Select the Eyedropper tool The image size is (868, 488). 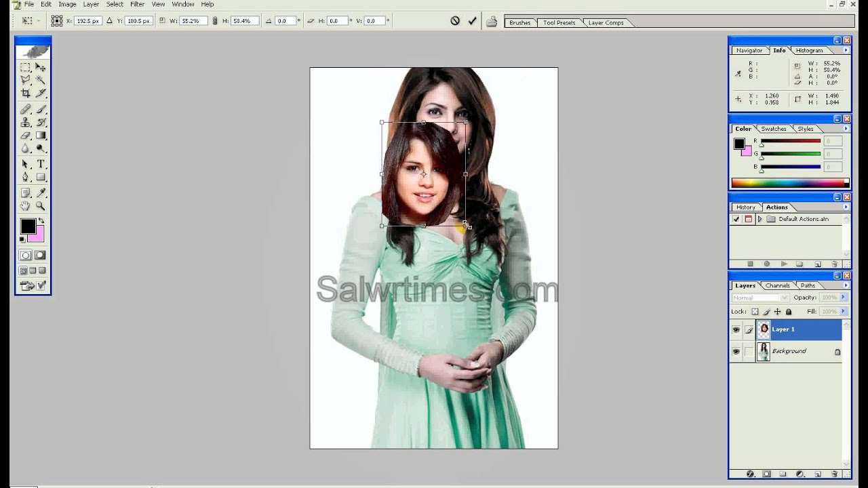click(x=41, y=193)
